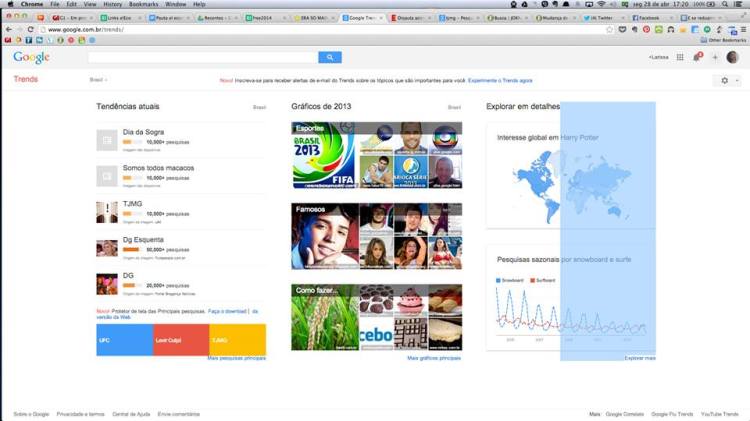Click Sobre o Google footer link
Image resolution: width=750 pixels, height=421 pixels.
pyautogui.click(x=31, y=414)
